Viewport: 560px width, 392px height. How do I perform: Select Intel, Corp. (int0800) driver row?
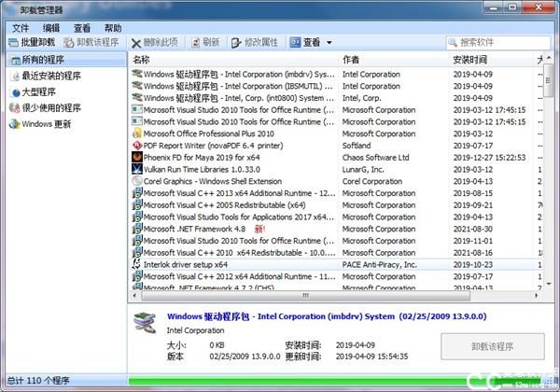(x=336, y=98)
